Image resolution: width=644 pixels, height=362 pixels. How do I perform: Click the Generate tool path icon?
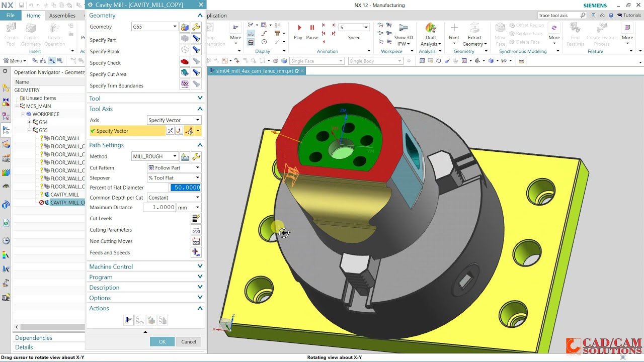[x=128, y=320]
